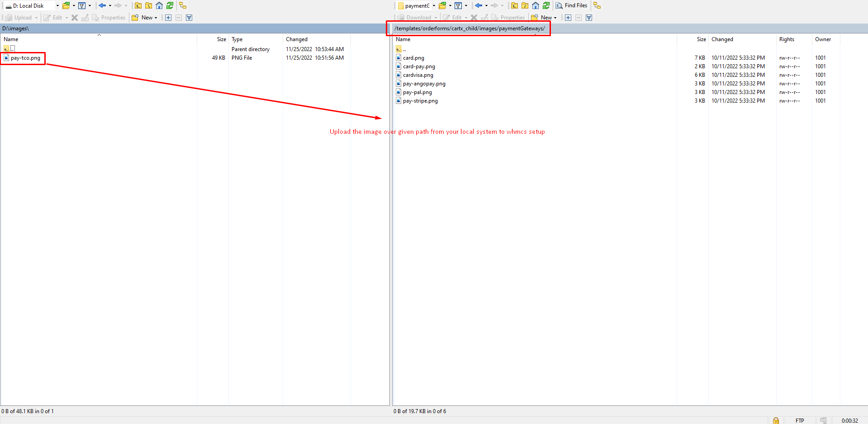Open remote directory folder icon
The height and width of the screenshot is (424, 868).
[442, 6]
